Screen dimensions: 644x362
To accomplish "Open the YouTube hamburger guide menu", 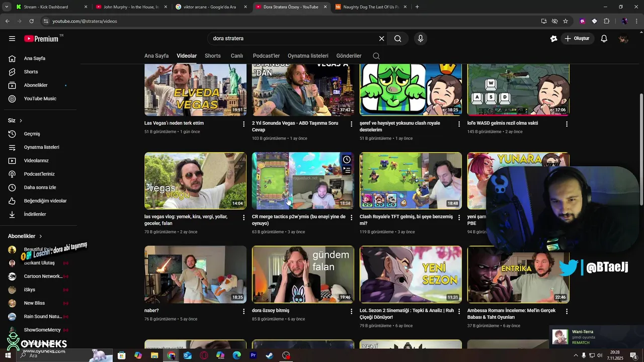I will click(x=12, y=38).
